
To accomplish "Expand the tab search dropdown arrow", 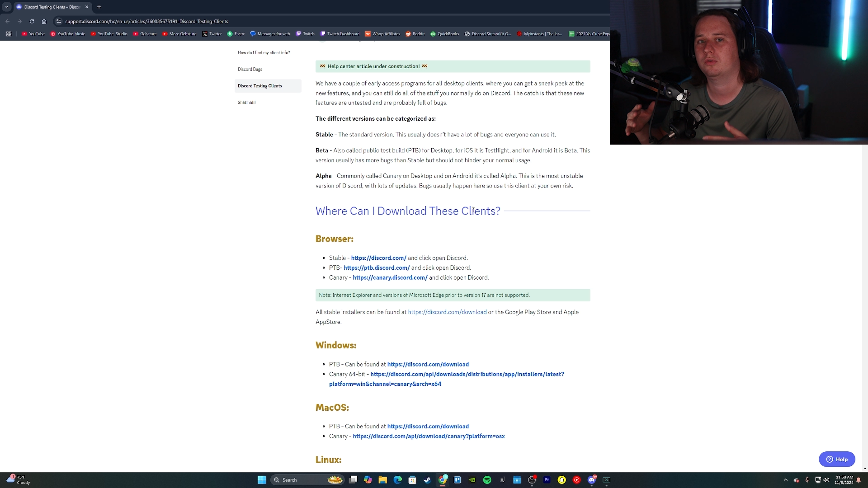I will [x=7, y=7].
